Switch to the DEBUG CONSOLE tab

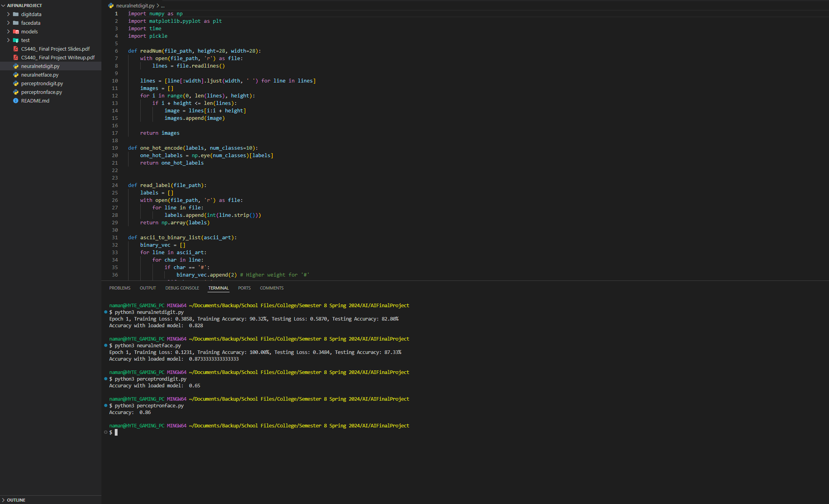click(x=182, y=288)
